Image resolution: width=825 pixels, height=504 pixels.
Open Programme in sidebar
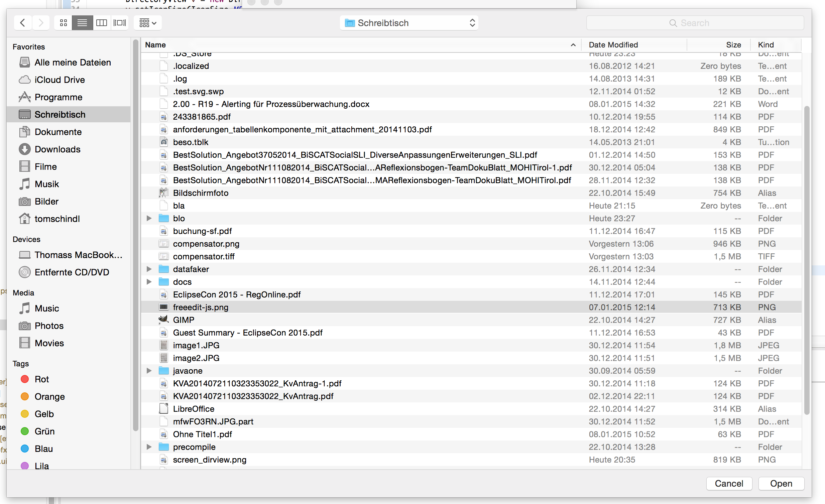point(69,97)
